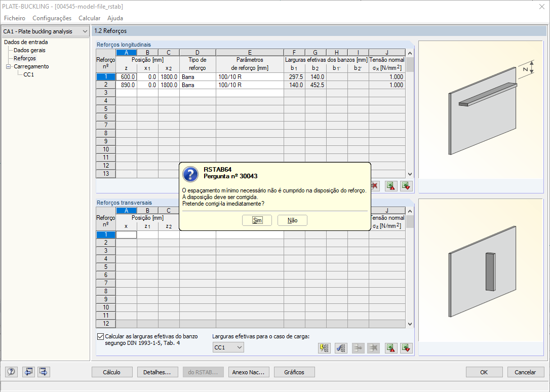
Task: Click the z cell containing 890.0
Action: 126,85
